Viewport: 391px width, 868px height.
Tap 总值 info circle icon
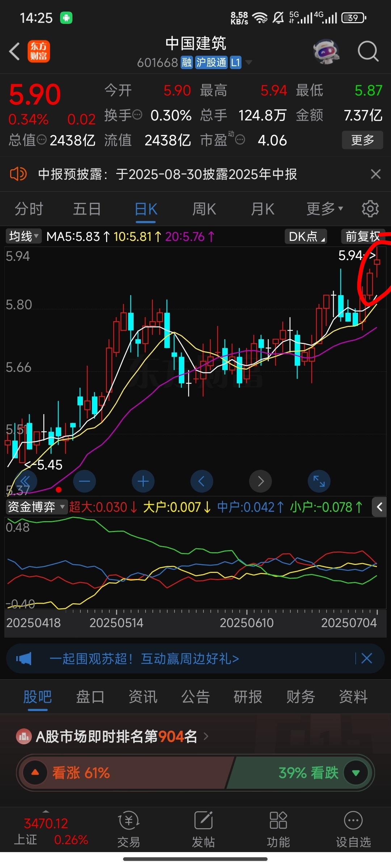[42, 139]
